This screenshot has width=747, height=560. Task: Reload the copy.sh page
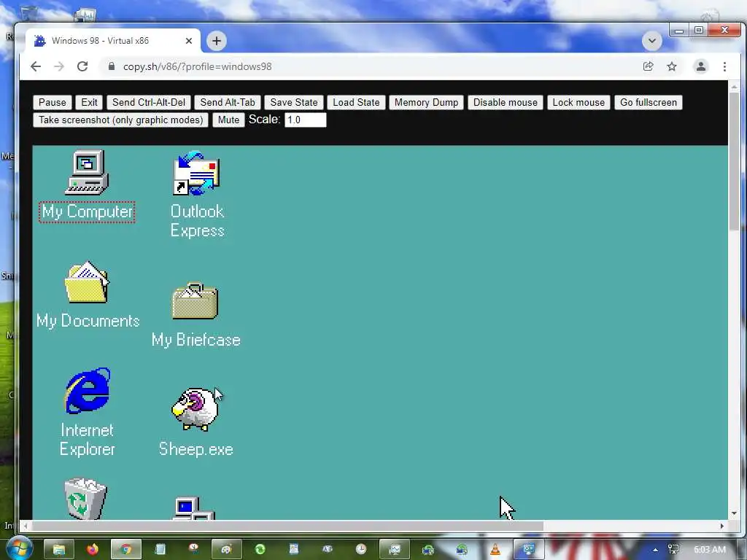[82, 66]
